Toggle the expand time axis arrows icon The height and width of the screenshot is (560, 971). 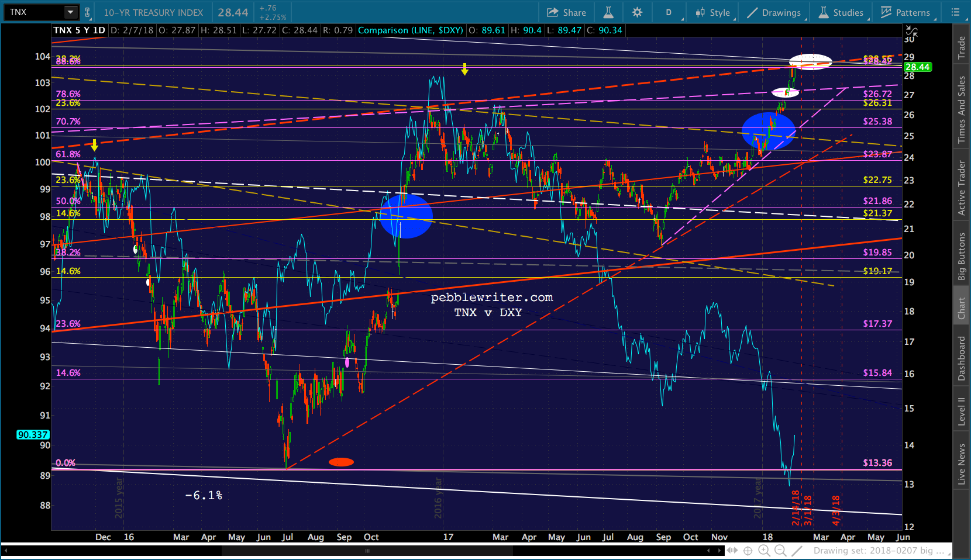(732, 551)
